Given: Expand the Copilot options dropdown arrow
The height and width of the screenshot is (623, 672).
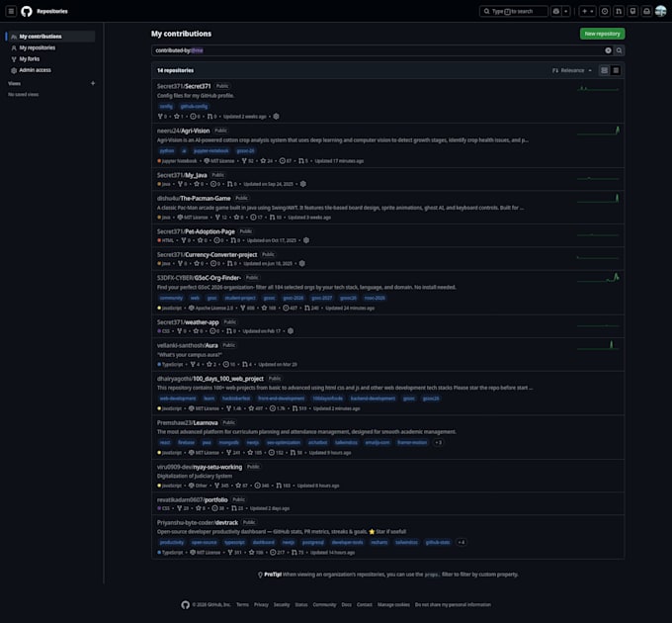Looking at the screenshot, I should (566, 11).
